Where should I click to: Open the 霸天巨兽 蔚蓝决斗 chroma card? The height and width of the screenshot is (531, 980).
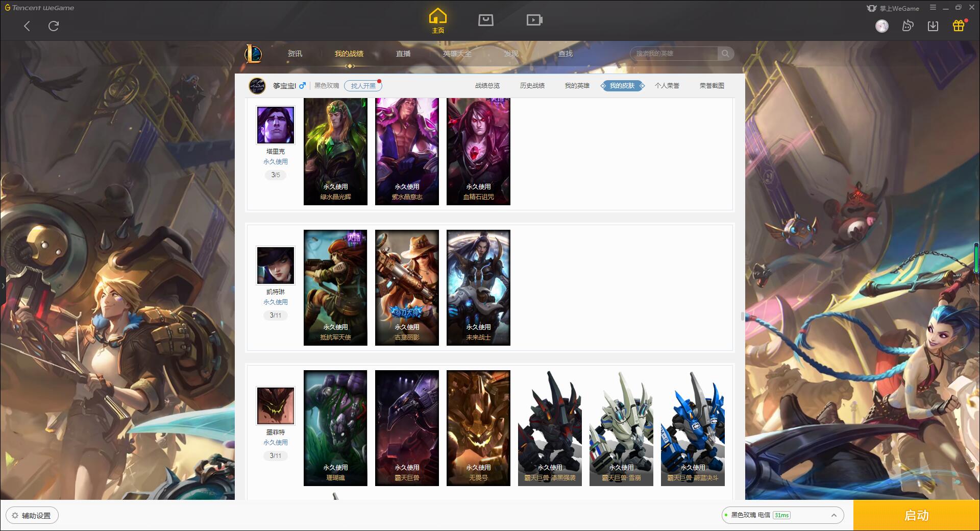[x=693, y=428]
